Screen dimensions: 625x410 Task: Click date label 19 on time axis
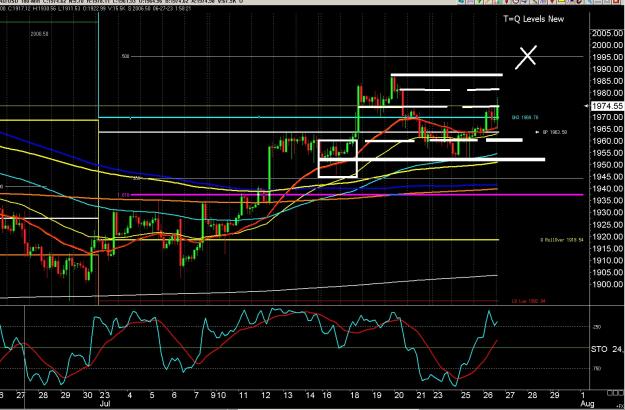(377, 395)
